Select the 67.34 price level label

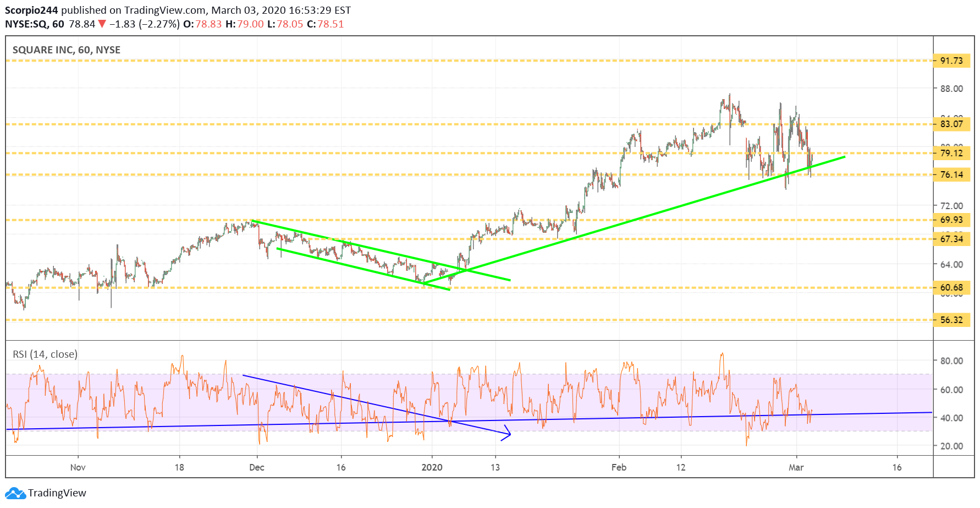951,239
